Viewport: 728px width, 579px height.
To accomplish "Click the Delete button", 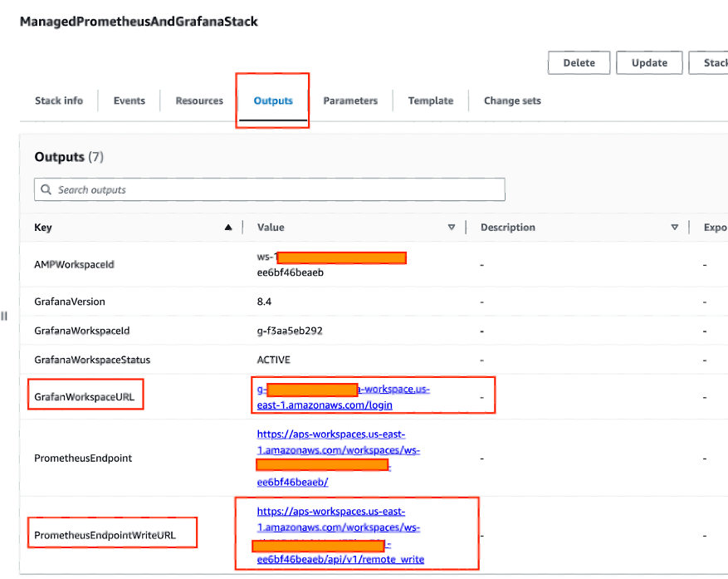I will click(579, 62).
